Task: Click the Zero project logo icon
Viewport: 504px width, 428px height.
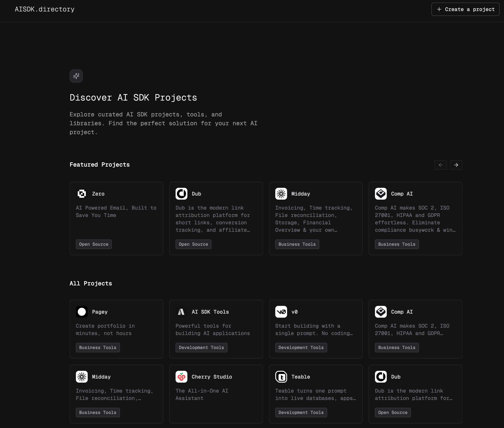Action: [82, 194]
